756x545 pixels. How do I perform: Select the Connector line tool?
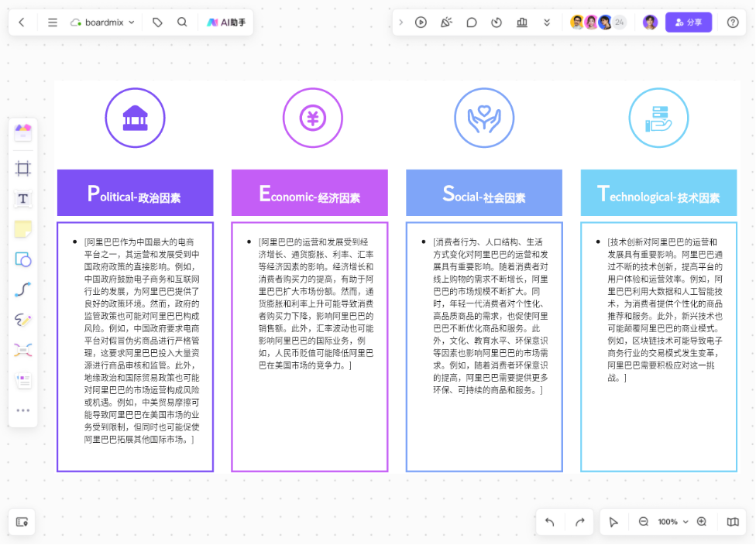(23, 290)
